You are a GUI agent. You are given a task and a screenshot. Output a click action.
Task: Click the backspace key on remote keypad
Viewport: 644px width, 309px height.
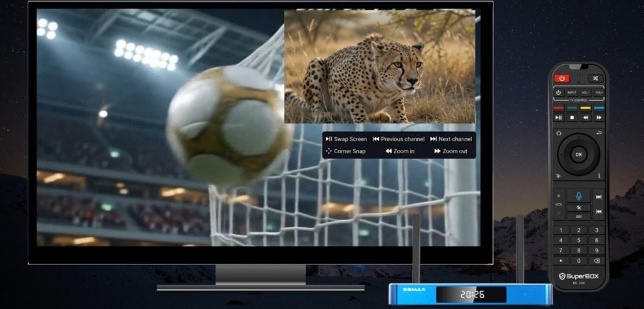click(596, 261)
